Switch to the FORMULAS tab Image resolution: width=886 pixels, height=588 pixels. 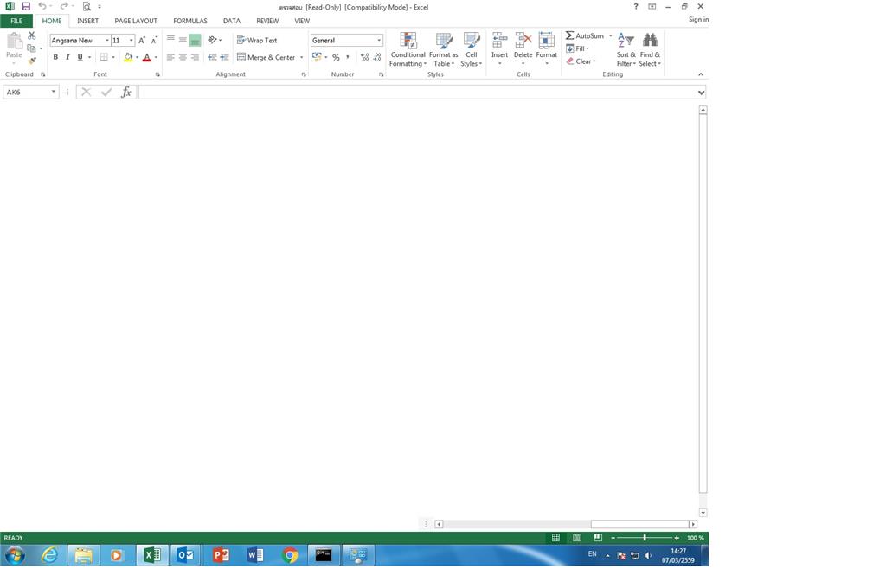(x=189, y=21)
